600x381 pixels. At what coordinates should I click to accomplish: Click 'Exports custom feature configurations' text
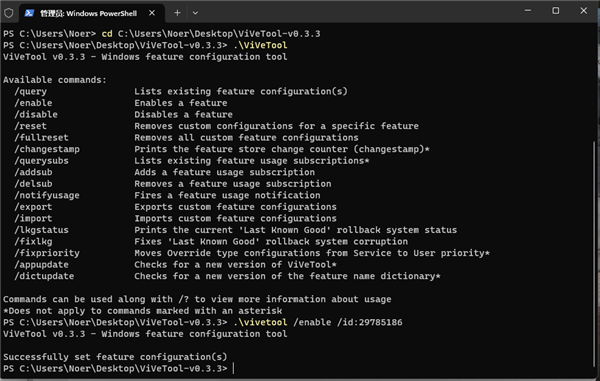(235, 207)
